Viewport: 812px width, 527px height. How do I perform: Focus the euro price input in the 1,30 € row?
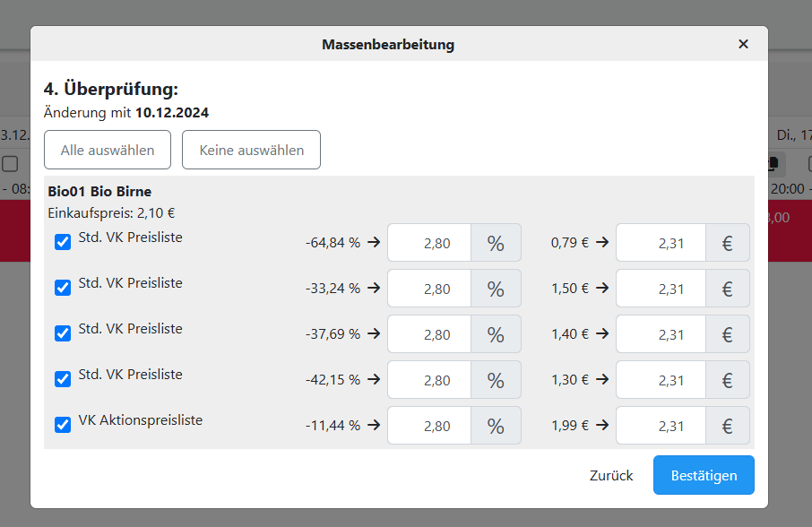[x=661, y=380]
